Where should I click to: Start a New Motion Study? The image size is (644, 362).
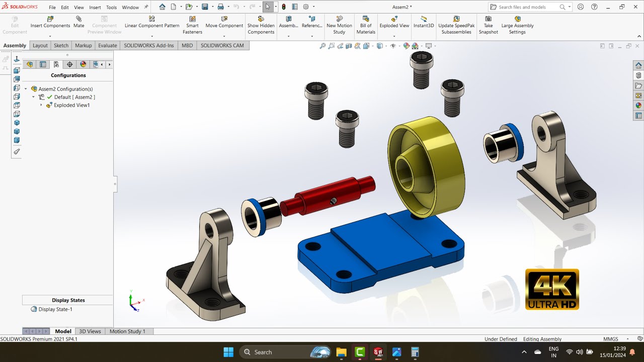pyautogui.click(x=339, y=25)
